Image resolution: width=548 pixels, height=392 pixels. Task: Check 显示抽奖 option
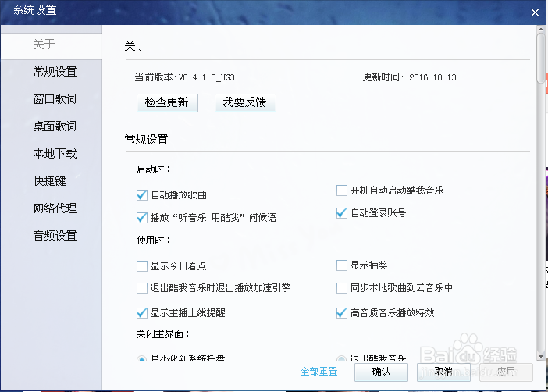[341, 265]
